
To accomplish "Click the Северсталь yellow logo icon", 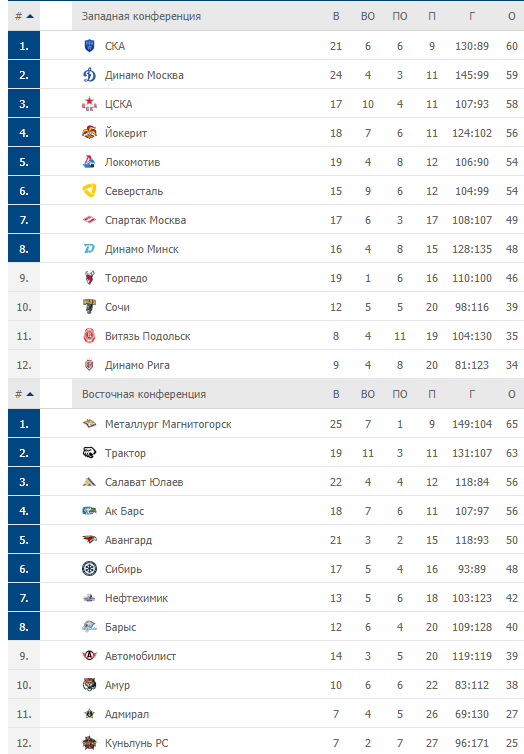I will [x=89, y=191].
